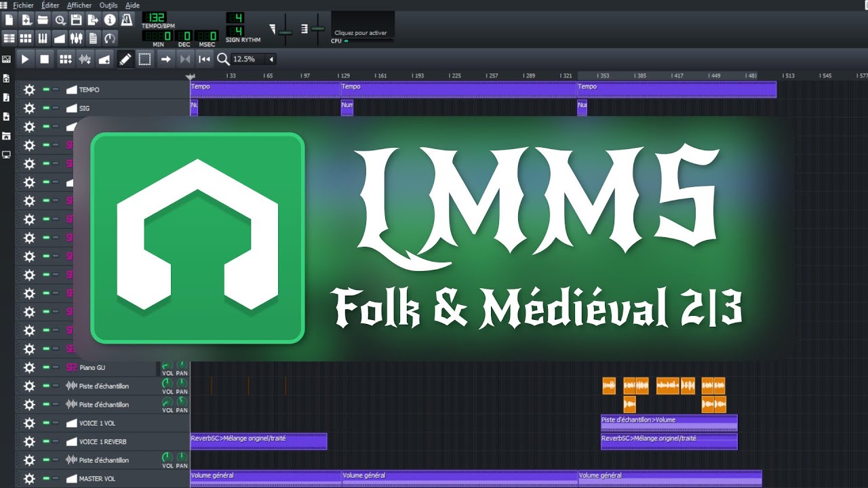The width and height of the screenshot is (868, 488).
Task: Click the Piano GU track name button
Action: tap(110, 367)
